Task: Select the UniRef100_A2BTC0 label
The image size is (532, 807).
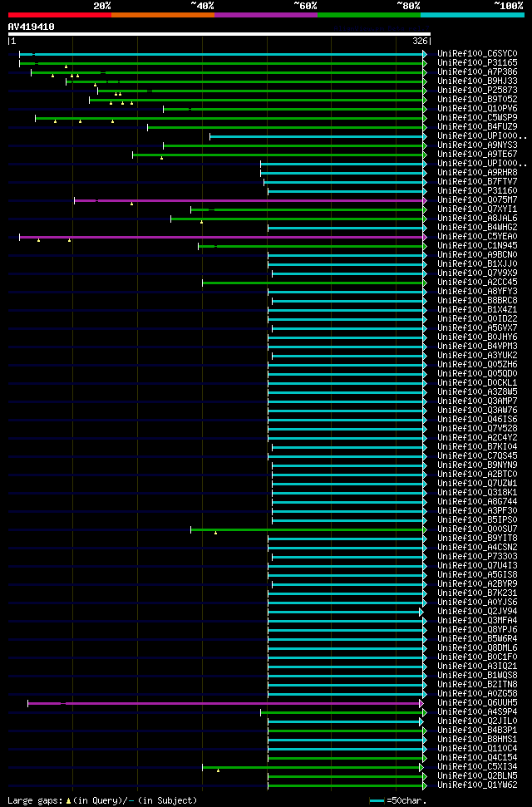Action: coord(477,474)
